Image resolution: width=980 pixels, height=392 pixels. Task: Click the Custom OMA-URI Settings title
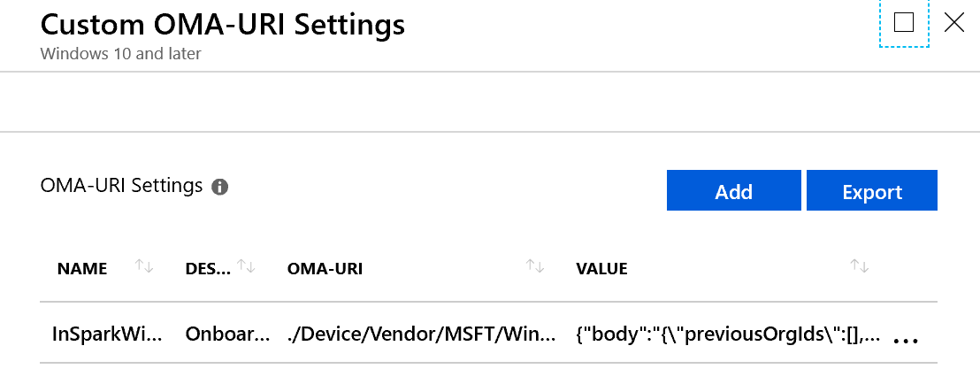pyautogui.click(x=223, y=24)
